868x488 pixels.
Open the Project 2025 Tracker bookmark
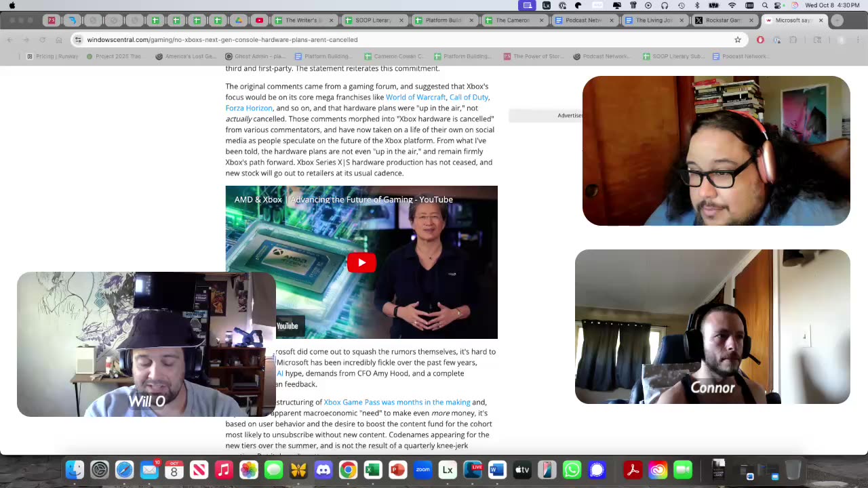[x=114, y=56]
